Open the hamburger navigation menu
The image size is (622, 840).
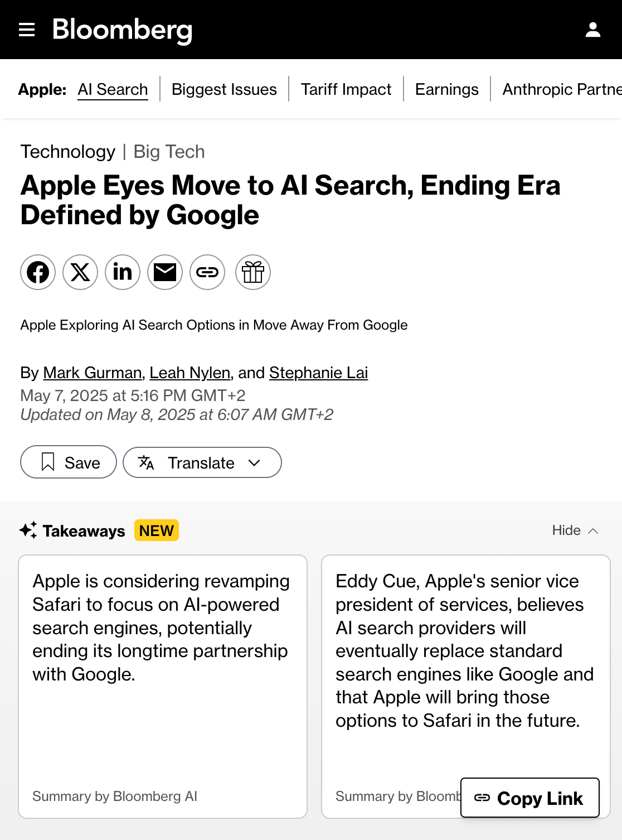(x=27, y=30)
